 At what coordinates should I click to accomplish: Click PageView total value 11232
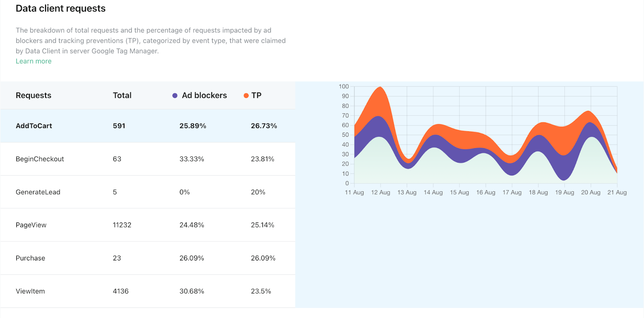[x=122, y=225]
